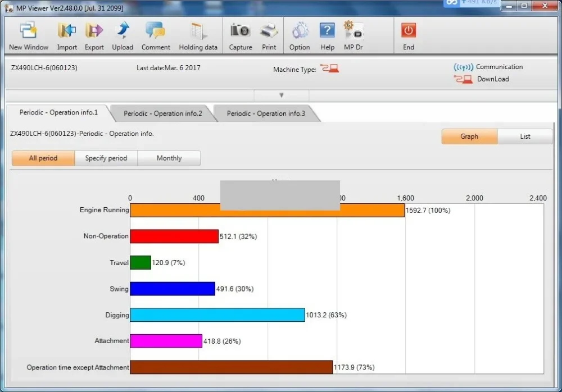Image resolution: width=562 pixels, height=392 pixels.
Task: Start a DownLoad connection
Action: click(x=484, y=79)
